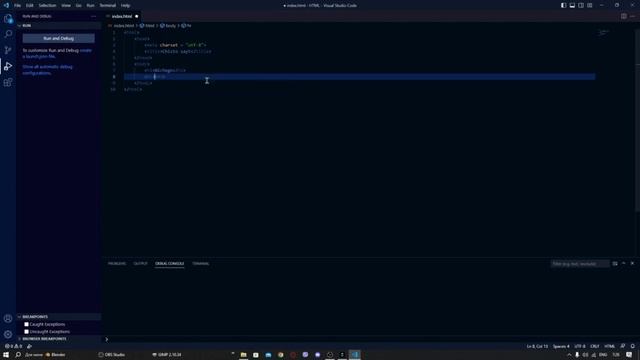
Task: Click the errors and warnings status indicator
Action: click(x=13, y=346)
